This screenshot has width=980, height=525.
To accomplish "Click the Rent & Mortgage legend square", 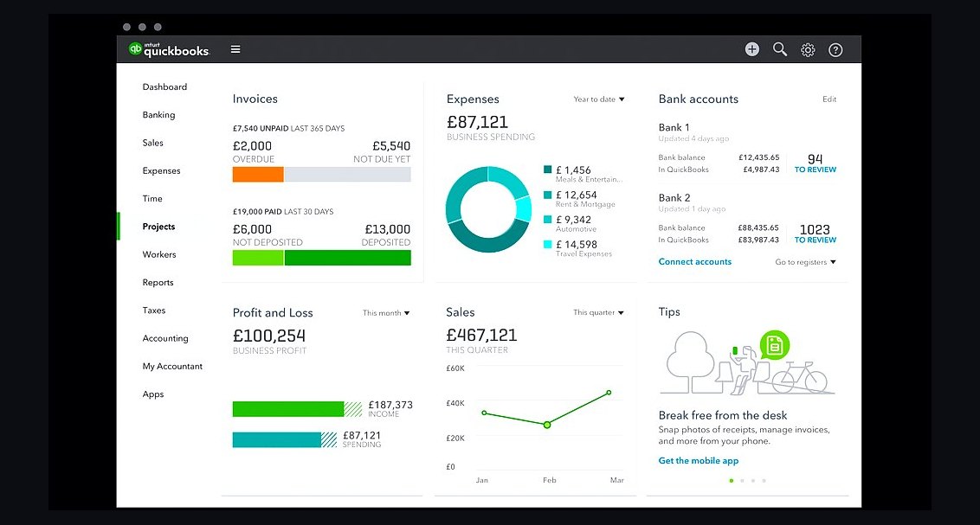I will (547, 195).
